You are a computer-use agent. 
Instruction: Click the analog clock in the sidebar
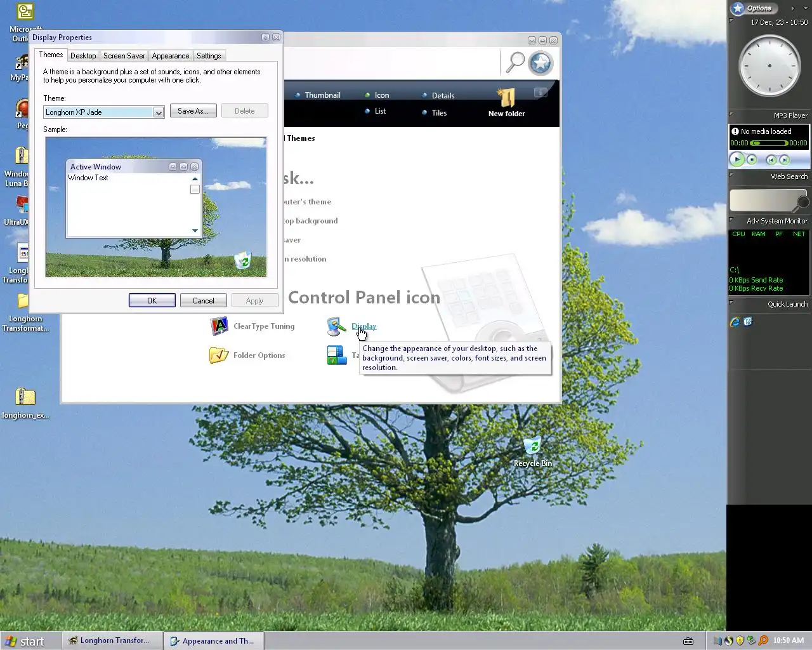click(x=769, y=65)
